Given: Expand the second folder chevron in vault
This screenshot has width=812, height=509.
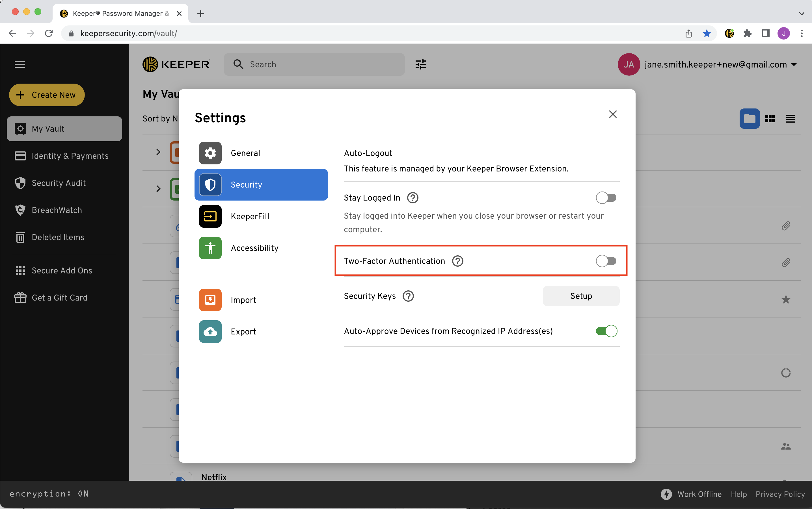Looking at the screenshot, I should click(158, 188).
